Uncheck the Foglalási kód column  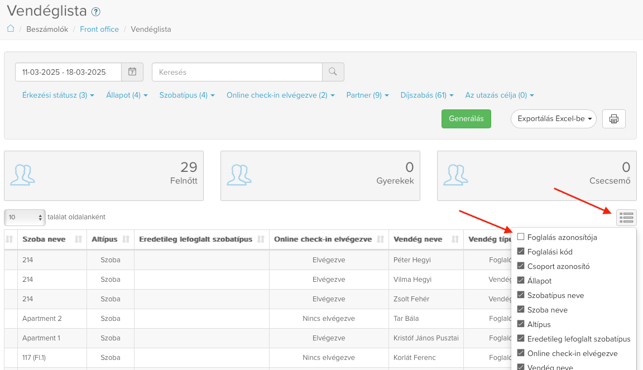[x=521, y=251]
